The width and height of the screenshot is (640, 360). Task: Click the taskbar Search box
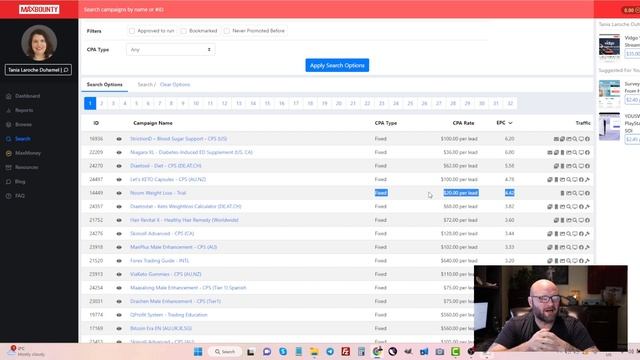225,351
